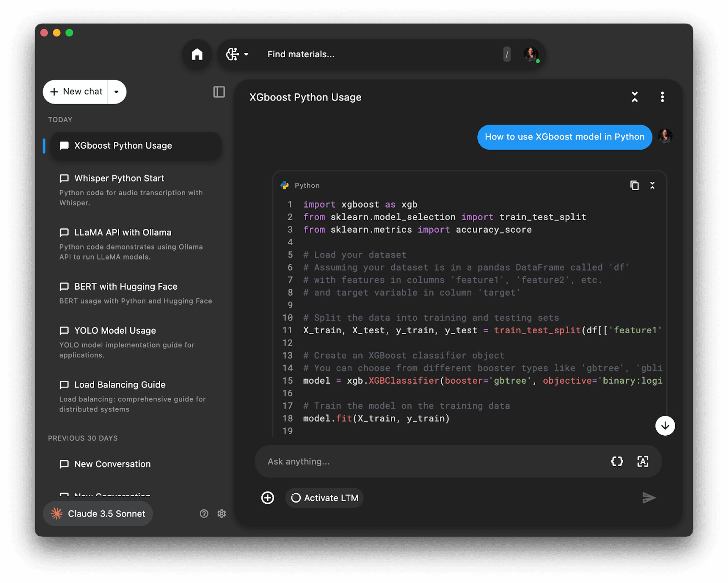728x583 pixels.
Task: Select XGboost Python Usage chat
Action: tap(136, 146)
